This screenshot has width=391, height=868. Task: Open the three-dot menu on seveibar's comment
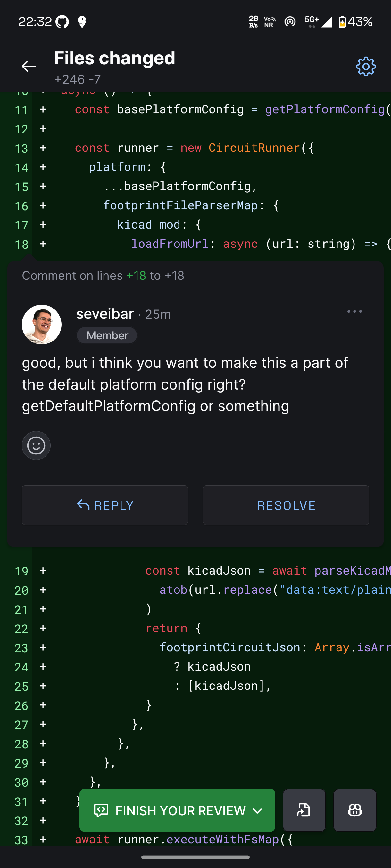354,312
